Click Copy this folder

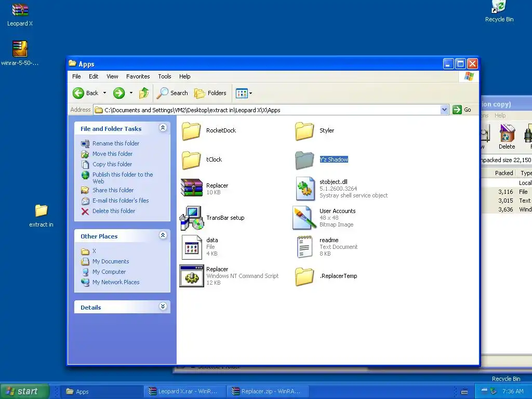click(112, 164)
